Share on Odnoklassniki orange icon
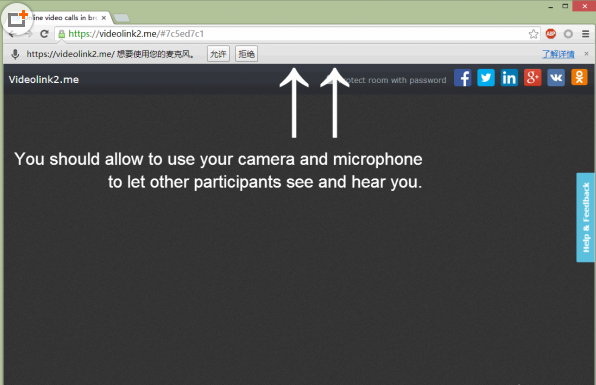Viewport: 596px width, 385px height. [x=579, y=78]
